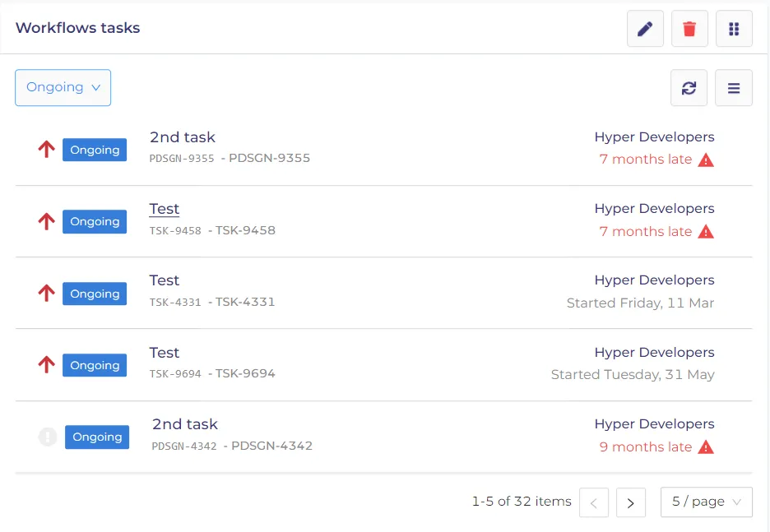Image resolution: width=770 pixels, height=532 pixels.
Task: Click the pencil edit icon
Action: pyautogui.click(x=645, y=29)
